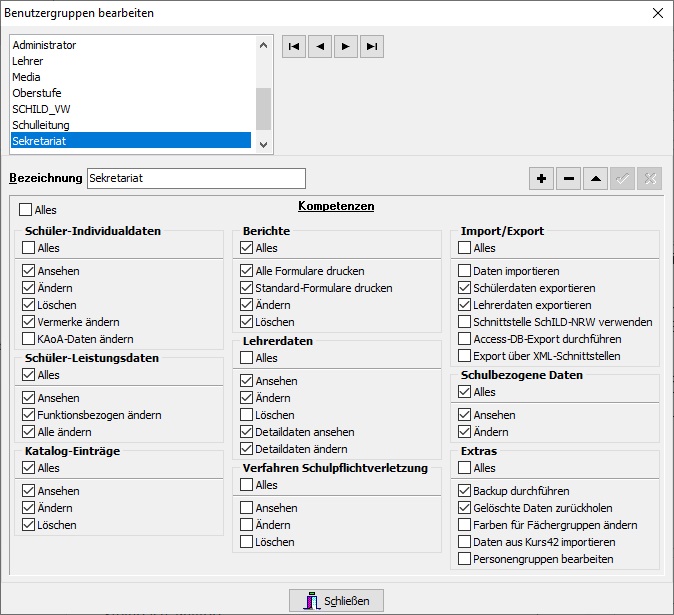Viewport: 674px width, 615px height.
Task: Uncheck Schülerdaten exportieren checkbox
Action: 464,288
